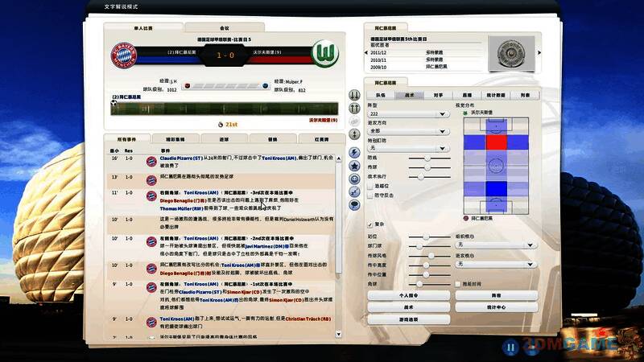
Task: Uncheck the 复杂 checkbox
Action: pyautogui.click(x=370, y=224)
